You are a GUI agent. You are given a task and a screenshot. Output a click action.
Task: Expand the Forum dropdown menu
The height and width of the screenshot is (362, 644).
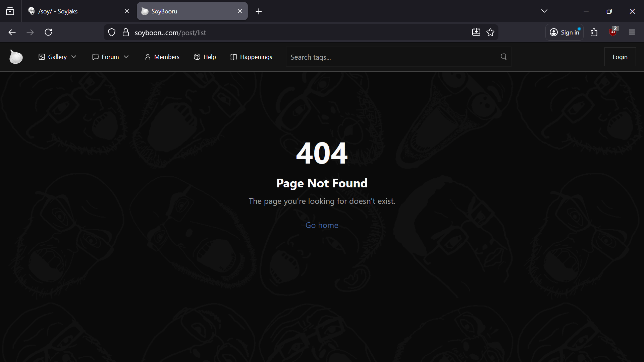click(110, 57)
